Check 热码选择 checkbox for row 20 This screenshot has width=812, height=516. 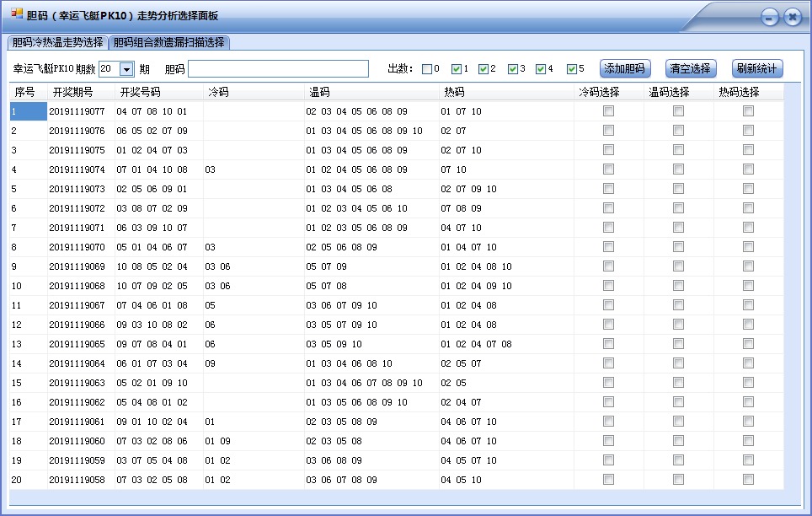pos(748,480)
